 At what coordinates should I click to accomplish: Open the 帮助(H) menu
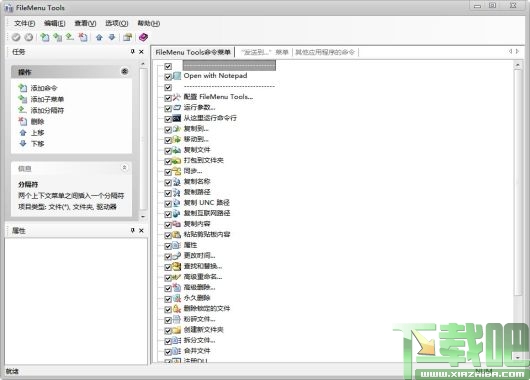(148, 23)
